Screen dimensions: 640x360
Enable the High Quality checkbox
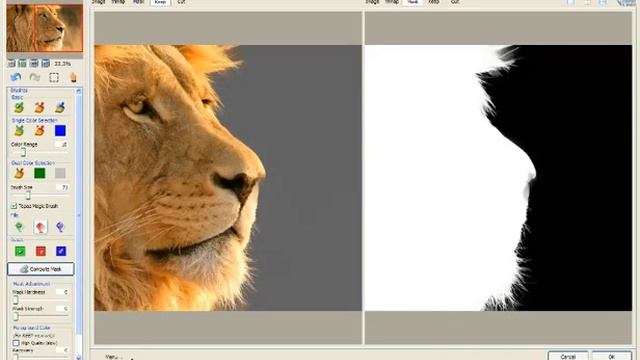[16, 343]
